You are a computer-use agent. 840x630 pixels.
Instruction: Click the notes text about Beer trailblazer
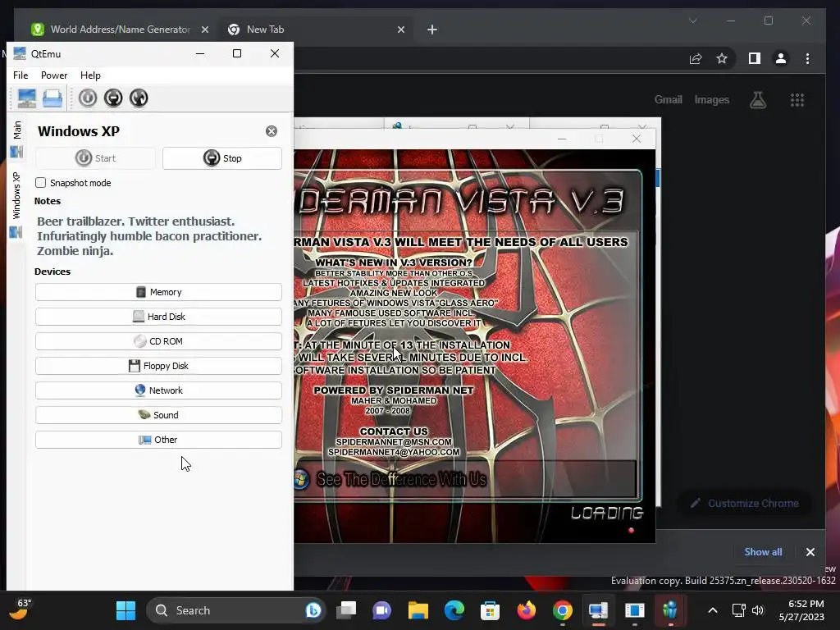[x=149, y=236]
